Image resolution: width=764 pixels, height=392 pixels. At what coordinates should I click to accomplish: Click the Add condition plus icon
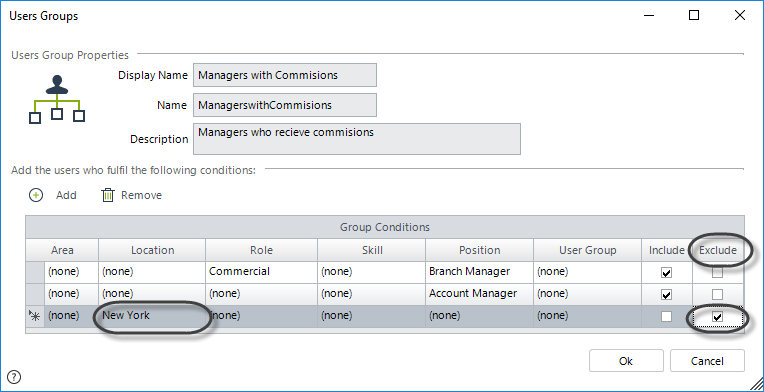pyautogui.click(x=36, y=195)
